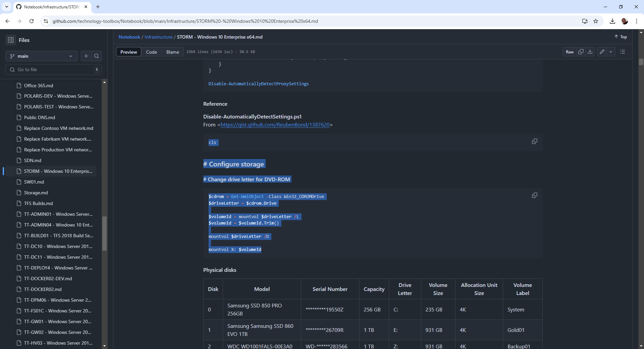The image size is (644, 349).
Task: Reload the page
Action: (x=32, y=21)
